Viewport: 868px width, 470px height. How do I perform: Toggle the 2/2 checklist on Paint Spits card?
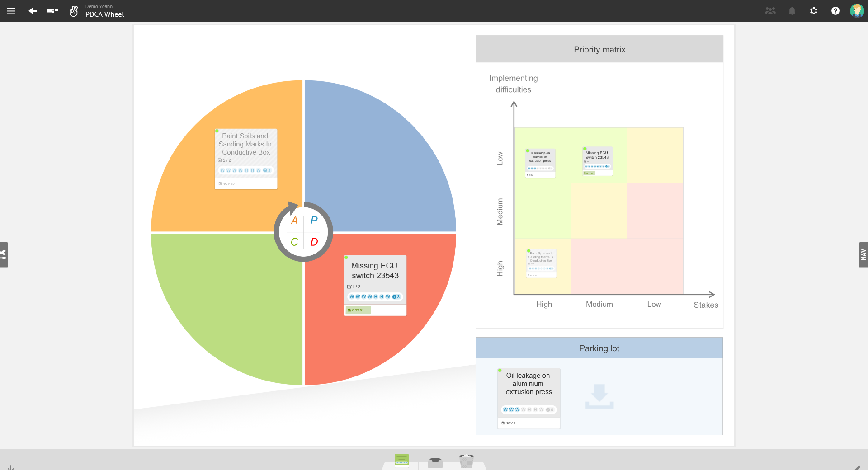224,160
